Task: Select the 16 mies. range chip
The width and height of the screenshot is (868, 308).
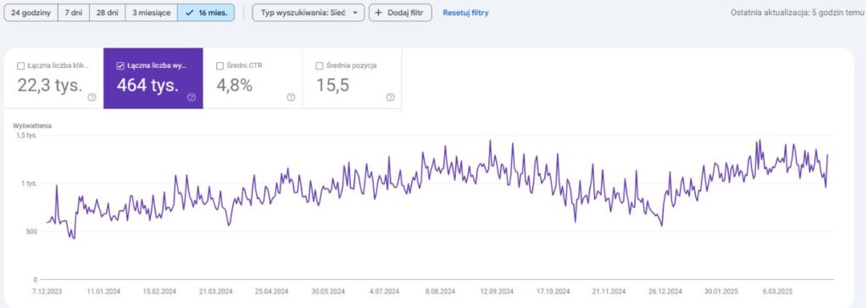Action: pyautogui.click(x=206, y=13)
